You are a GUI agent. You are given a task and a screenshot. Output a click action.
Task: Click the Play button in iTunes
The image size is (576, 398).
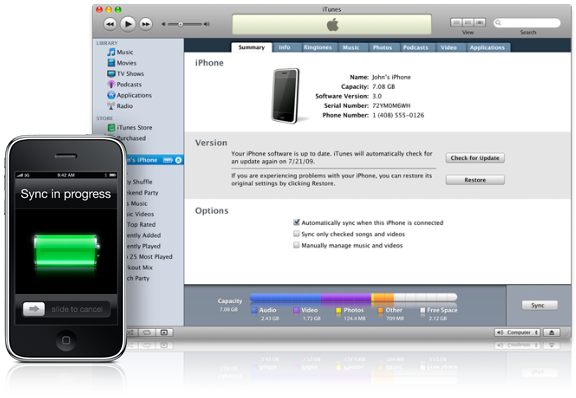[128, 24]
